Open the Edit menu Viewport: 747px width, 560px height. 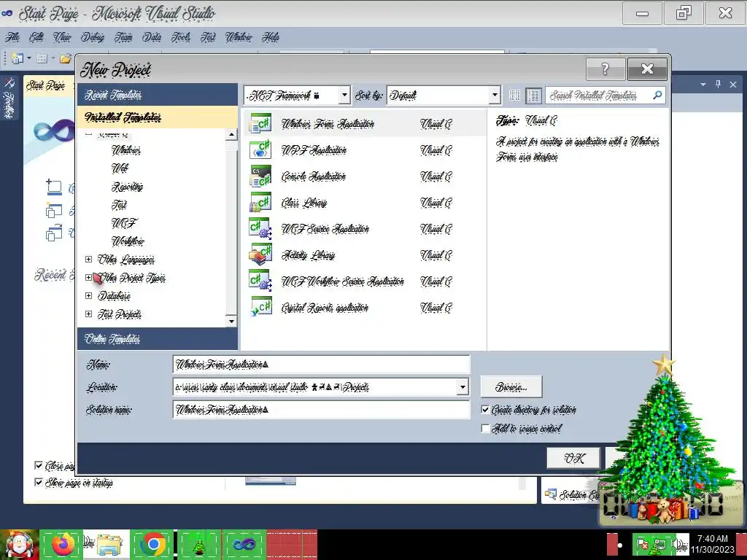coord(36,37)
